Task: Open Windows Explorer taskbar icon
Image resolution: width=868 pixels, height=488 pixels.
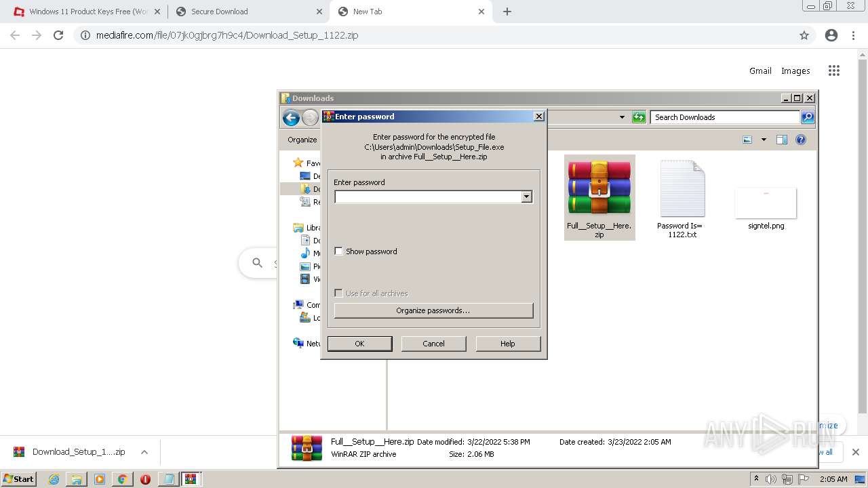Action: click(77, 479)
